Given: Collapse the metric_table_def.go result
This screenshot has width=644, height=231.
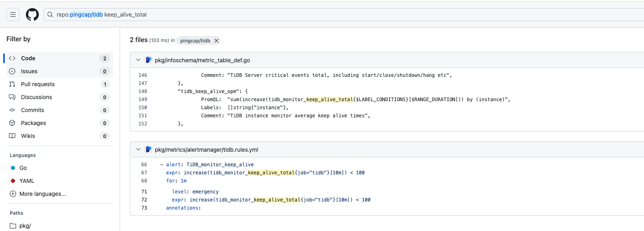Looking at the screenshot, I should [138, 60].
